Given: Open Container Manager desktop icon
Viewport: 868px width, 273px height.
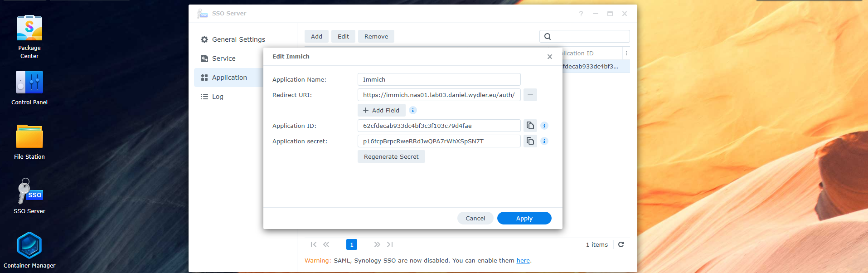Looking at the screenshot, I should click(x=29, y=250).
